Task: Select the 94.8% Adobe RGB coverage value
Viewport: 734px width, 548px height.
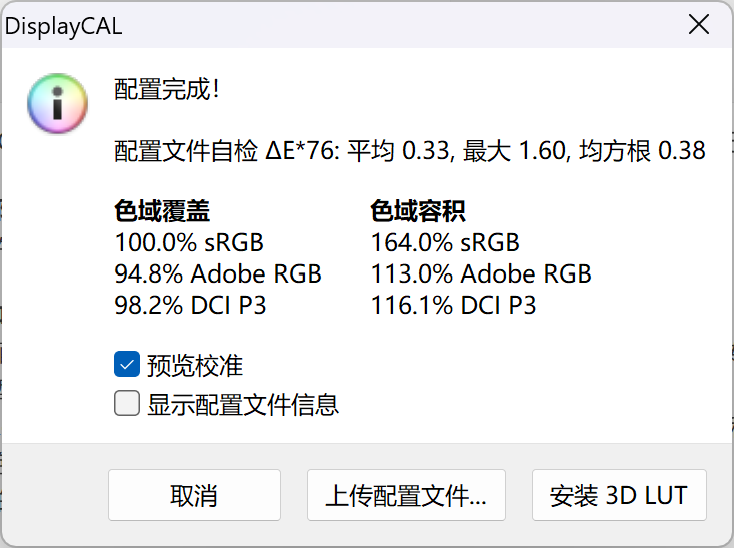Action: coord(218,274)
